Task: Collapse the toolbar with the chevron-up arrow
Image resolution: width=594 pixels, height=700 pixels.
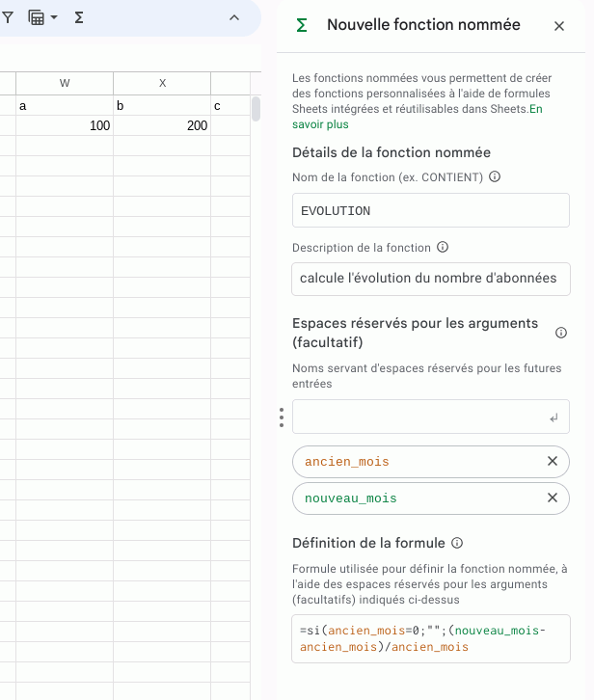Action: tap(234, 17)
